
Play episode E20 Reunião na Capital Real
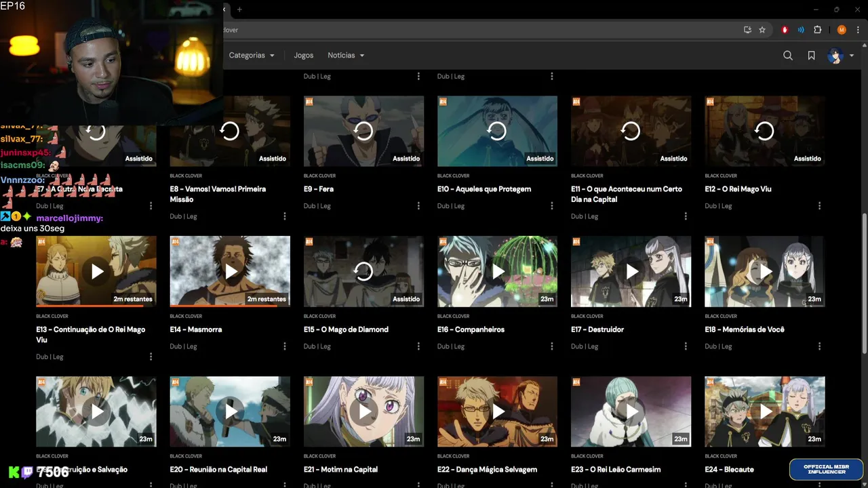tap(230, 411)
